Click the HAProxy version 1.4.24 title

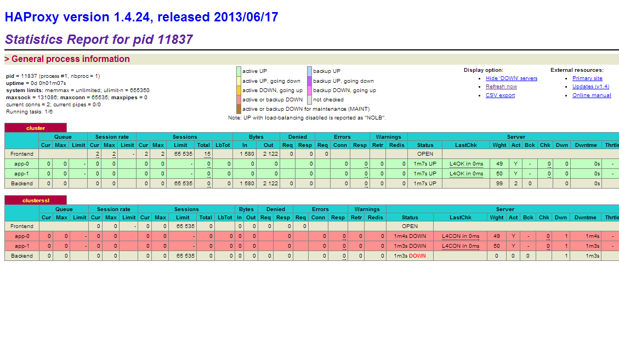141,17
